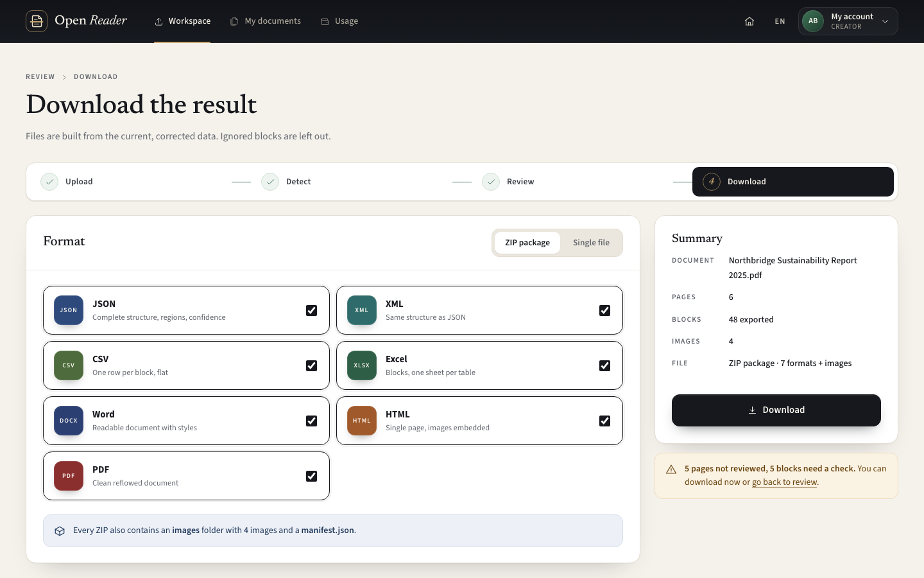Open the Usage tab
The height and width of the screenshot is (578, 924).
(339, 21)
